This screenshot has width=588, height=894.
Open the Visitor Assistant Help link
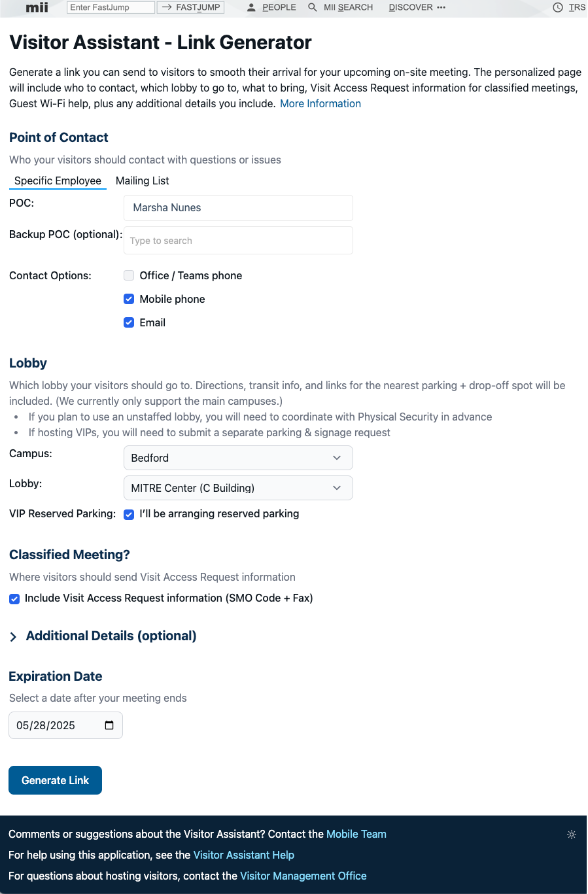[243, 855]
